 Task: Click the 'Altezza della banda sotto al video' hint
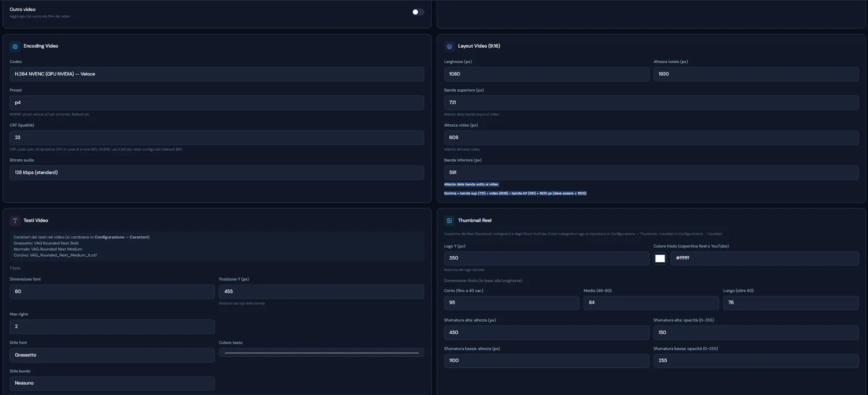point(471,185)
